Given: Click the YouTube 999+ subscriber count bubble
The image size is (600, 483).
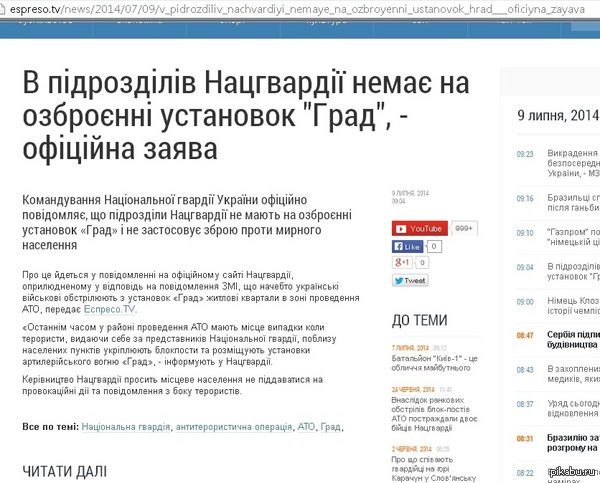Looking at the screenshot, I should coord(464,229).
